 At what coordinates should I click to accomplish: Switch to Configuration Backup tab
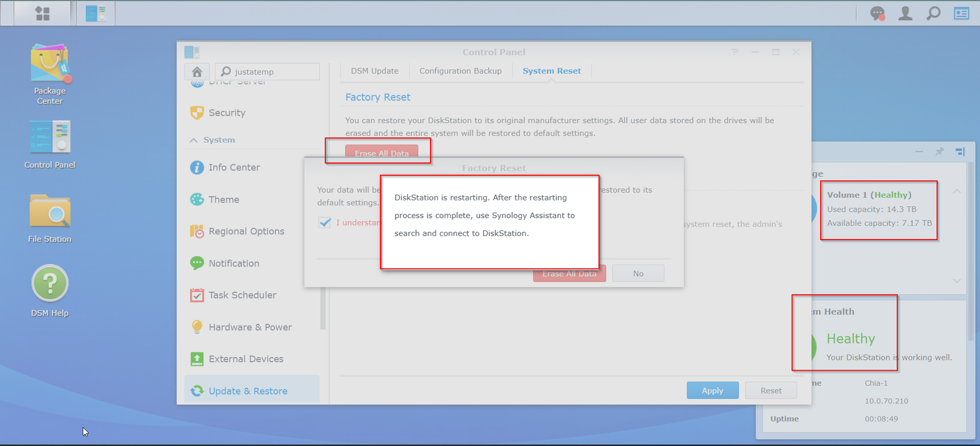(x=460, y=71)
